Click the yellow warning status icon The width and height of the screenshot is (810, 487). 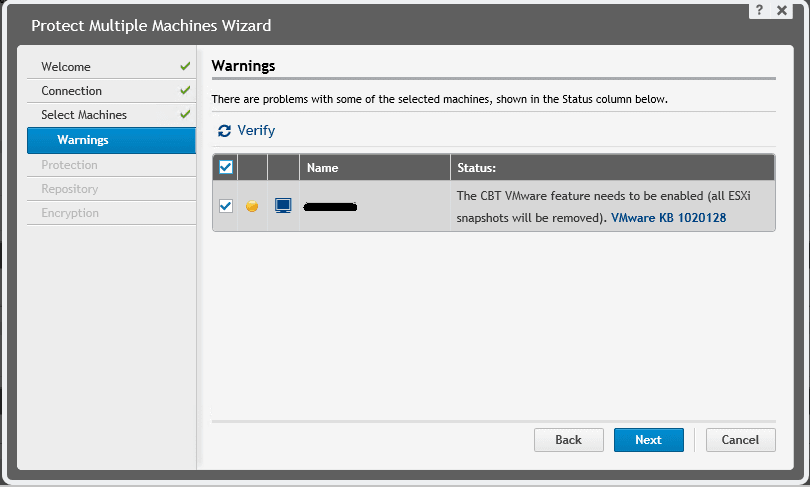pos(253,206)
